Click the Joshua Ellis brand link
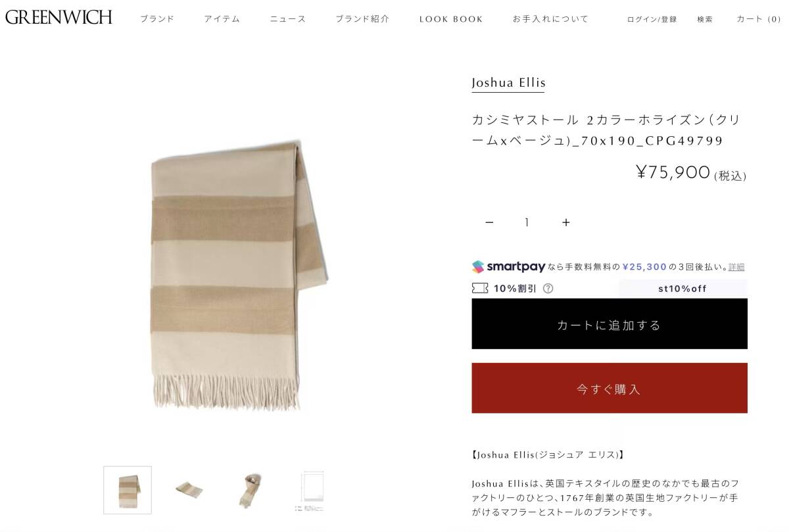 click(508, 83)
